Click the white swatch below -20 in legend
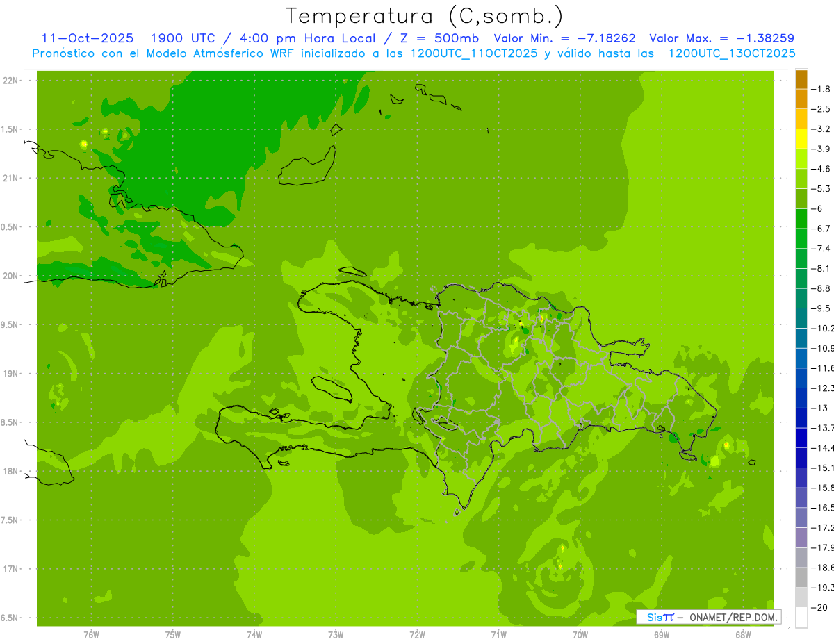834x644 pixels. [x=801, y=617]
